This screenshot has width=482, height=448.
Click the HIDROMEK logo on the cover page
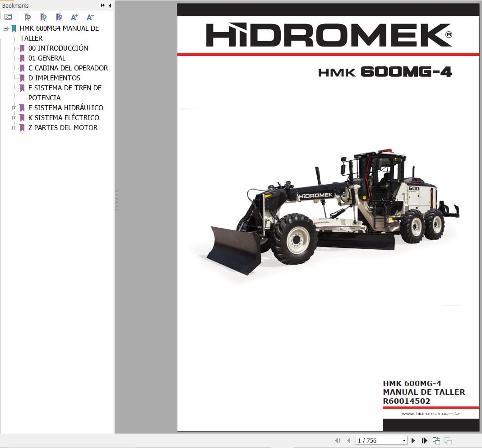pos(329,35)
